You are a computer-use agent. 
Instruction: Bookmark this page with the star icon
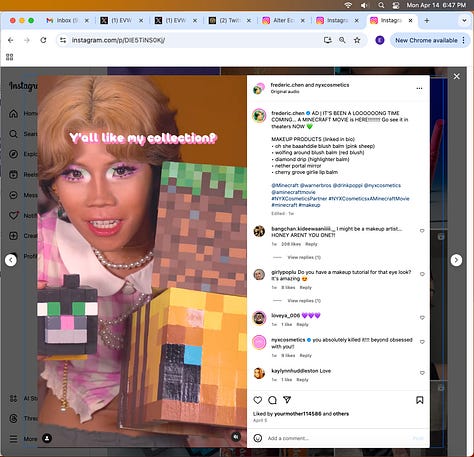coord(357,40)
